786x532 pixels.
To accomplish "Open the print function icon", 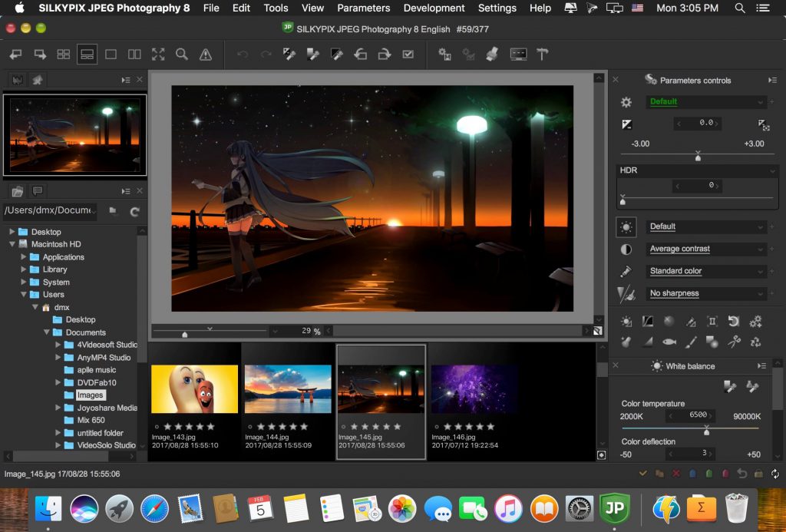I will [x=493, y=55].
